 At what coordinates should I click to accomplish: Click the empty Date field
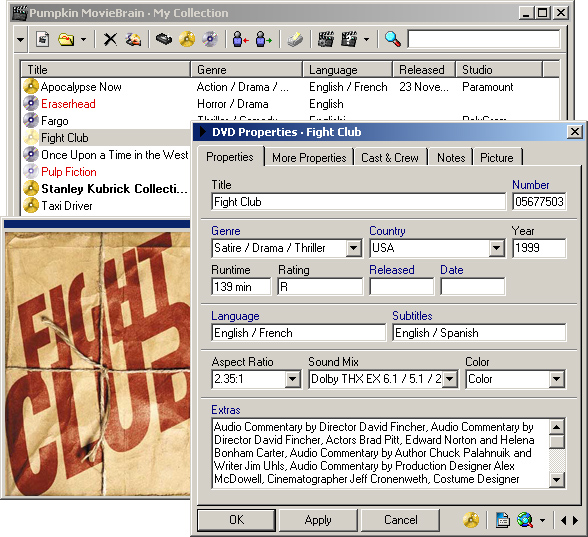[x=472, y=287]
